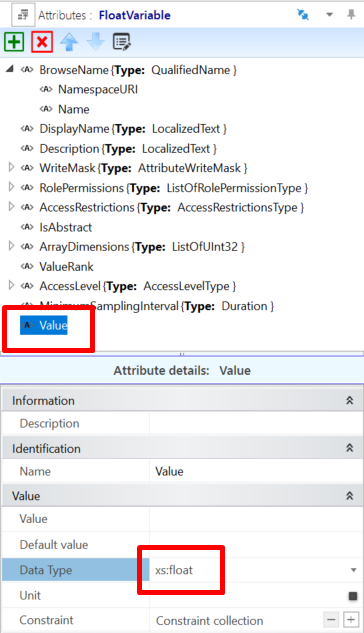The height and width of the screenshot is (633, 364).
Task: Select the Description attribute row
Action: pyautogui.click(x=128, y=149)
